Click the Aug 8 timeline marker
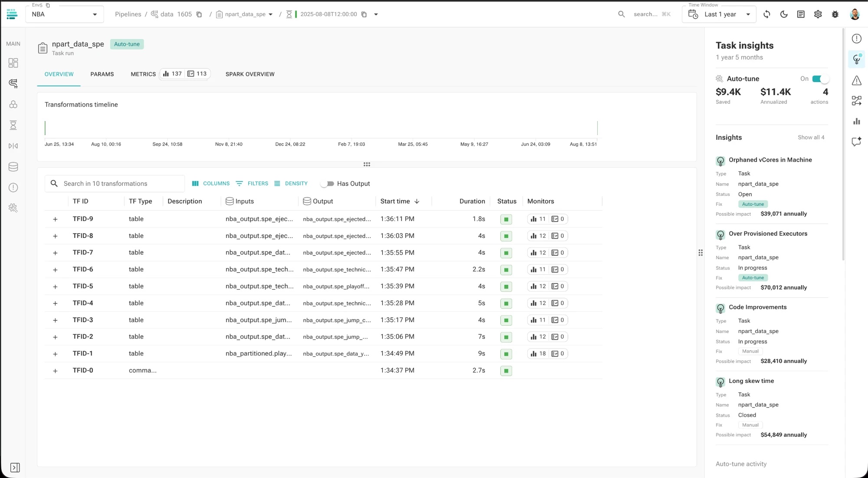Viewport: 868px width, 478px height. 597,128
